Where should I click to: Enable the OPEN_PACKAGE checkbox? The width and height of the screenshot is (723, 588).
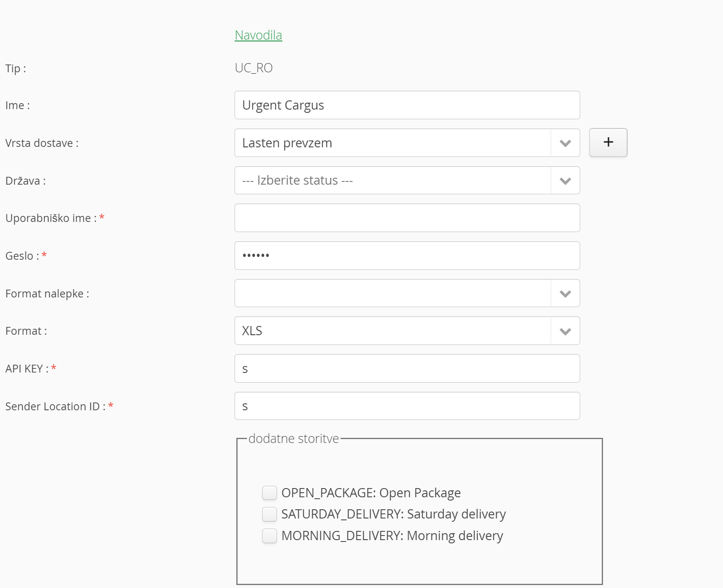point(270,493)
